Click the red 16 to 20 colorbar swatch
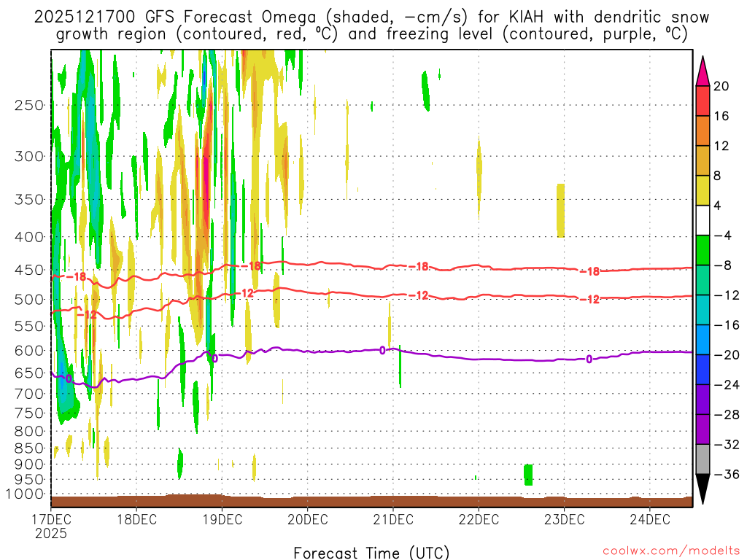The image size is (747, 560). [703, 101]
